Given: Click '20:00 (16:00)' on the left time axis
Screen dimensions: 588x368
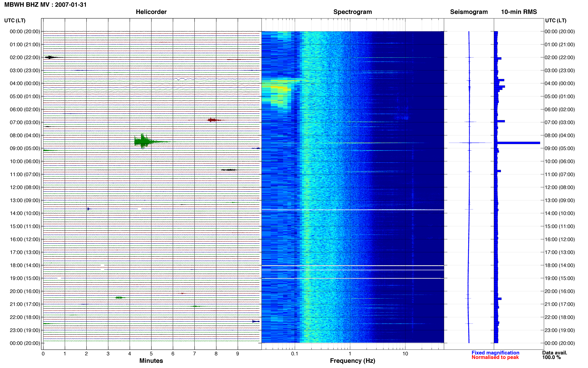Looking at the screenshot, I should (x=25, y=291).
